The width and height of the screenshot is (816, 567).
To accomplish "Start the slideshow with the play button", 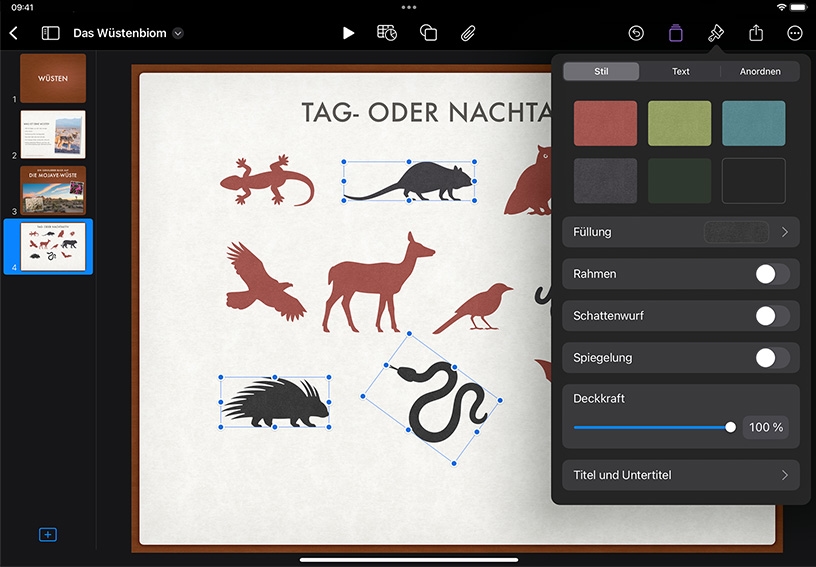I will tap(349, 33).
